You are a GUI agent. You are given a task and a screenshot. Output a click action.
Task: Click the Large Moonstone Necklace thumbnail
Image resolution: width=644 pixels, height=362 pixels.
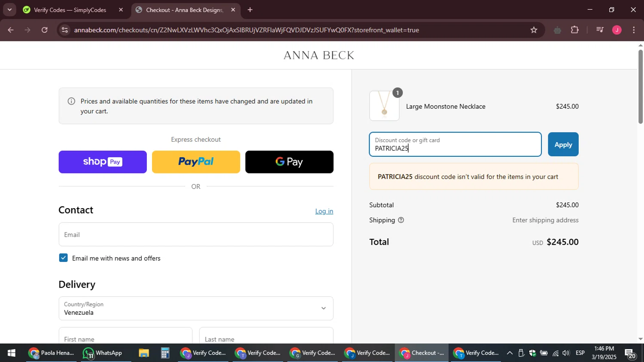click(384, 106)
